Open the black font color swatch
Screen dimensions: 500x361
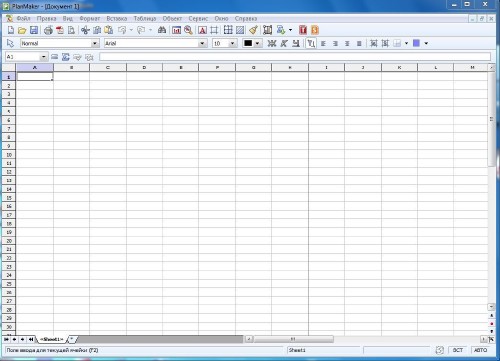(248, 43)
